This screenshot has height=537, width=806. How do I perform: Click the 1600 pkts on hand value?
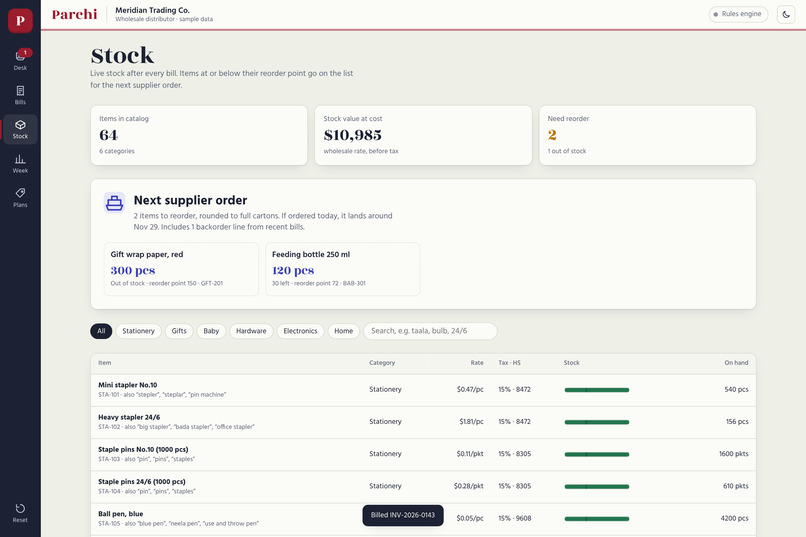(x=734, y=454)
